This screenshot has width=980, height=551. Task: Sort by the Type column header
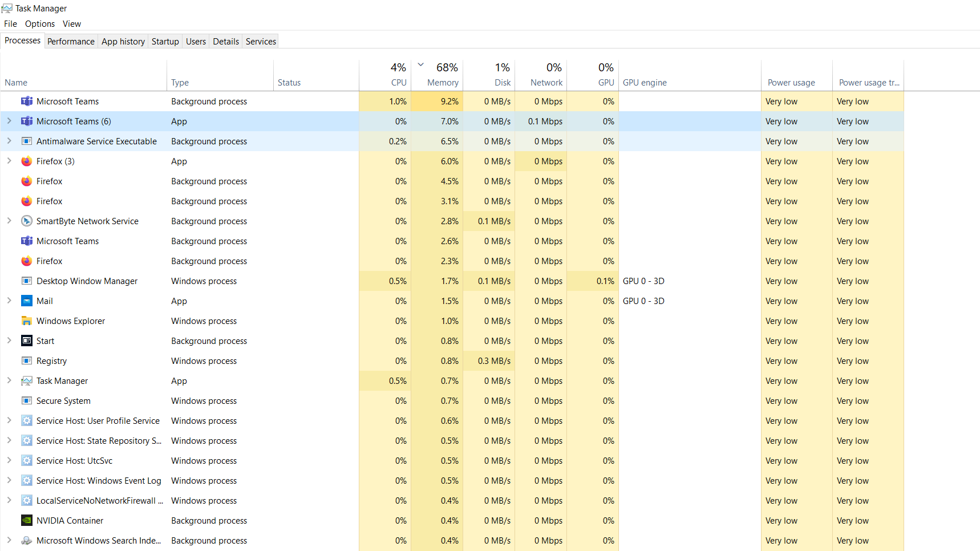(220, 75)
